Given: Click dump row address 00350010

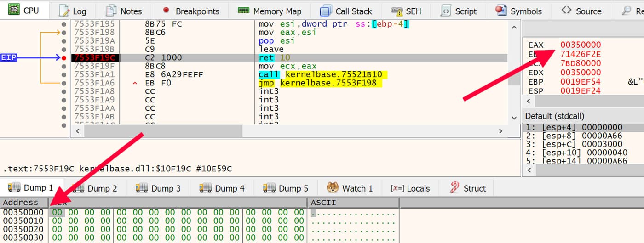Looking at the screenshot, I should pyautogui.click(x=23, y=220).
